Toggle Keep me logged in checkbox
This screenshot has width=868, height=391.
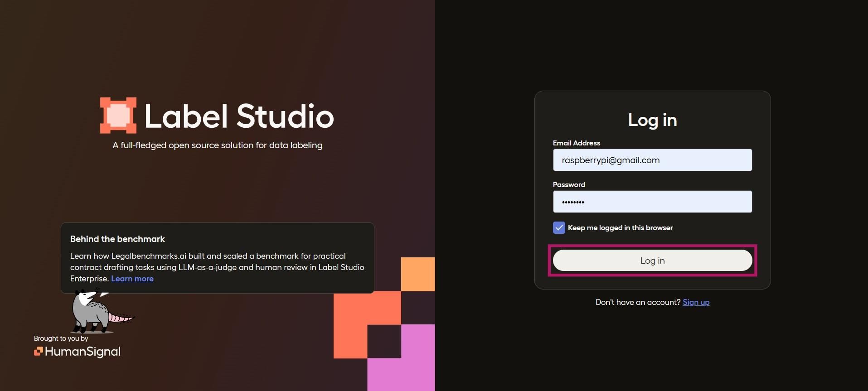(559, 227)
